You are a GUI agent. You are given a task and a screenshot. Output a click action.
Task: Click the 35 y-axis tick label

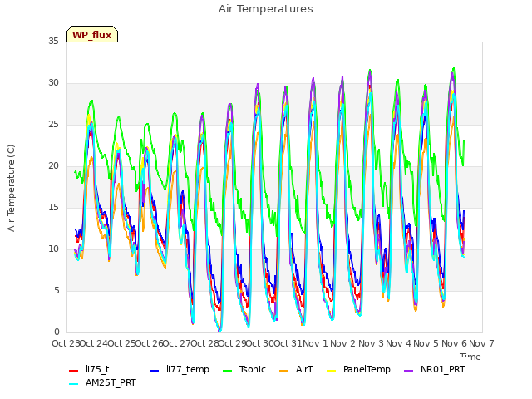tap(53, 41)
